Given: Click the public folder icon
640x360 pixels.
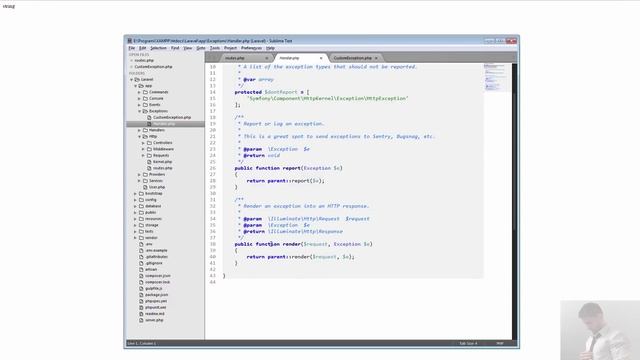Looking at the screenshot, I should point(141,213).
